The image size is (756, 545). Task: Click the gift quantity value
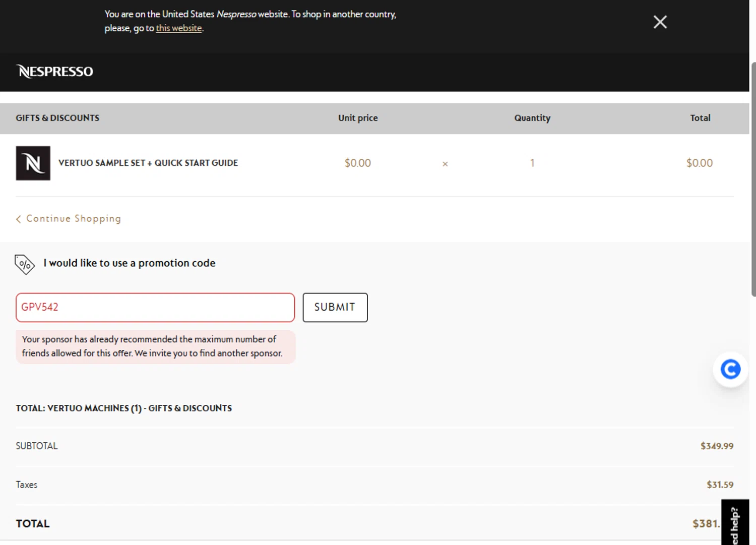tap(532, 163)
